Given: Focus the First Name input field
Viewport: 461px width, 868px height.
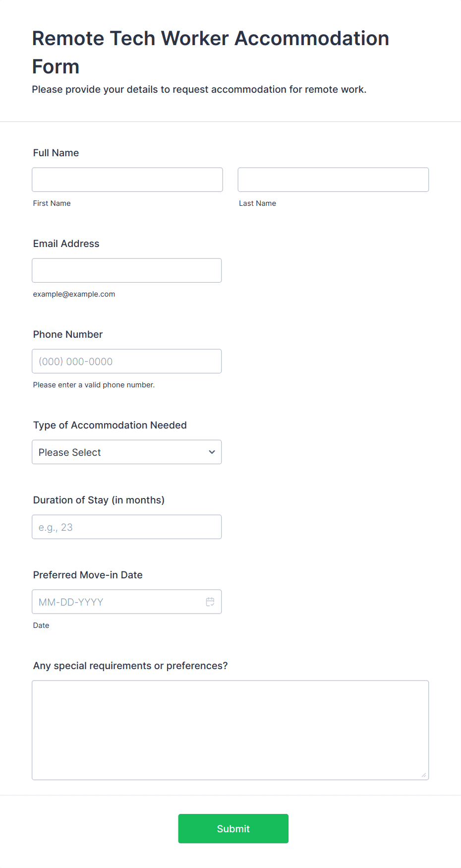Looking at the screenshot, I should pos(127,180).
